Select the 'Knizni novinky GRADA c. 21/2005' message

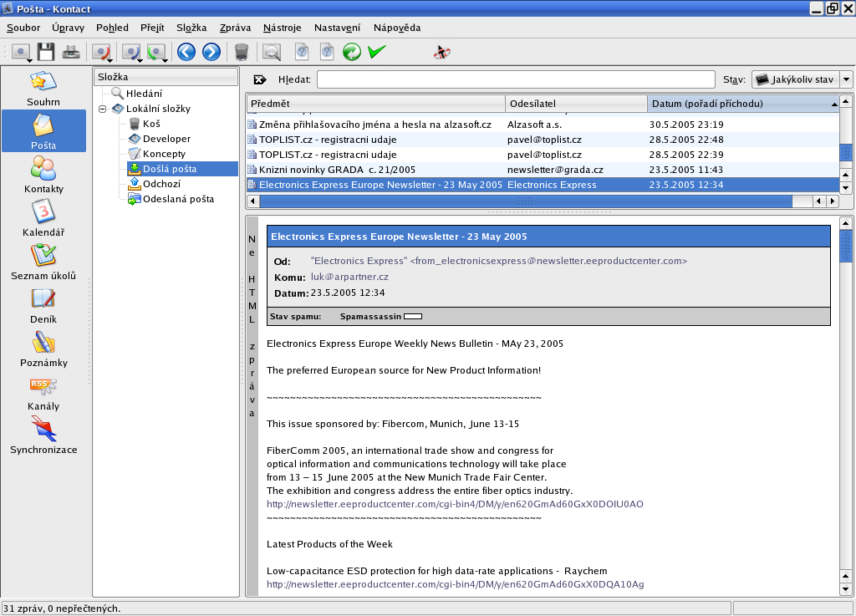click(543, 170)
